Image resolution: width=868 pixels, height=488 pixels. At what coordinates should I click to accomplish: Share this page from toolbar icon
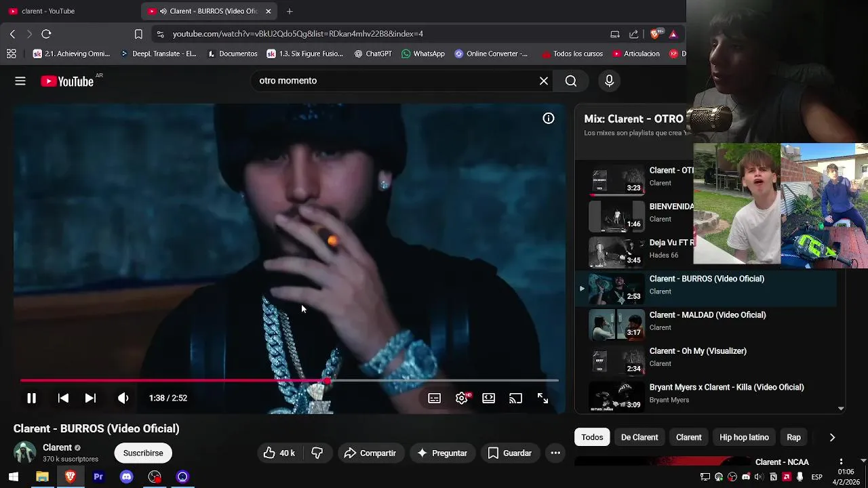pyautogui.click(x=633, y=34)
